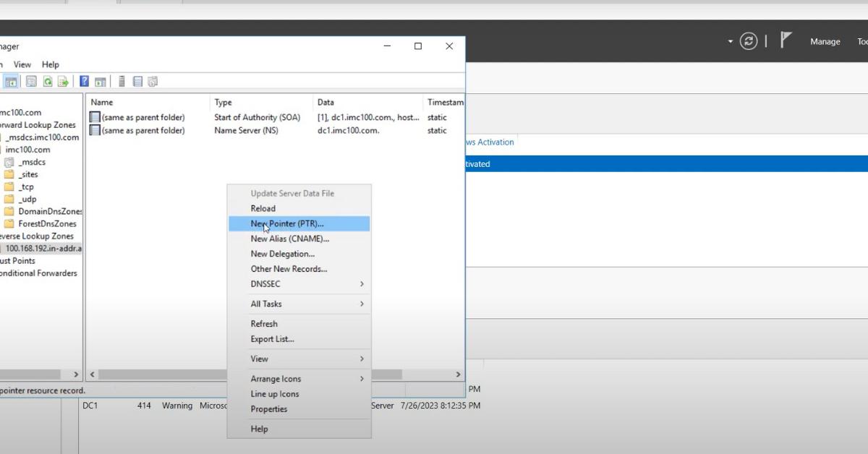Choose Reload from the context menu

pos(299,208)
